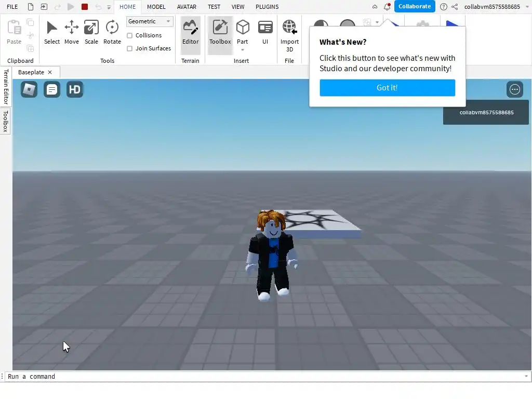Click the command bar drag-handle dots
The height and width of the screenshot is (399, 532).
click(x=3, y=377)
